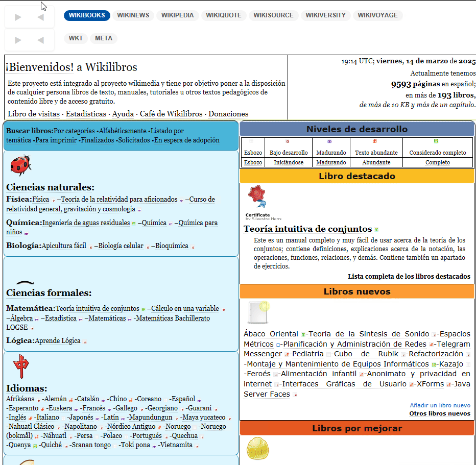Open Lista completa de los libros destacados
Screen dimensions: 476x465
[409, 276]
